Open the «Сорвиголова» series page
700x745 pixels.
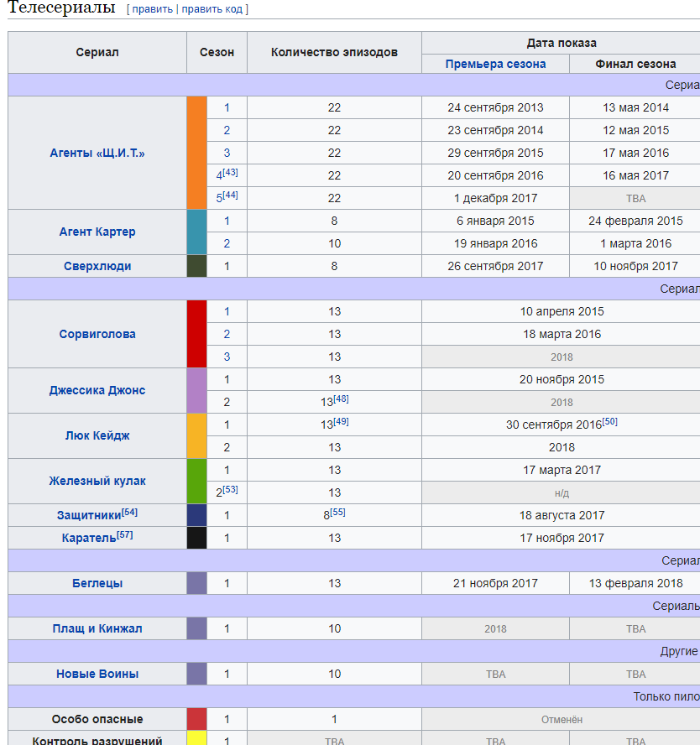click(97, 334)
